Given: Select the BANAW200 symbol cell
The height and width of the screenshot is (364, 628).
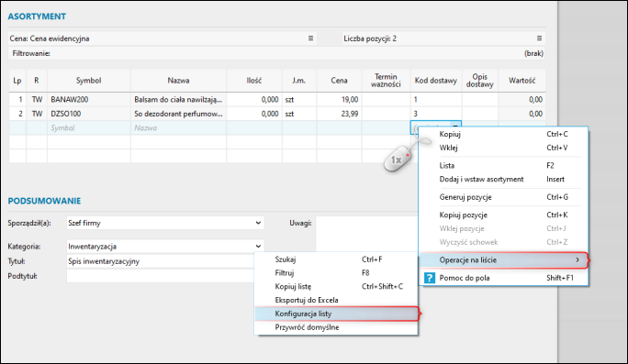Looking at the screenshot, I should tap(88, 100).
